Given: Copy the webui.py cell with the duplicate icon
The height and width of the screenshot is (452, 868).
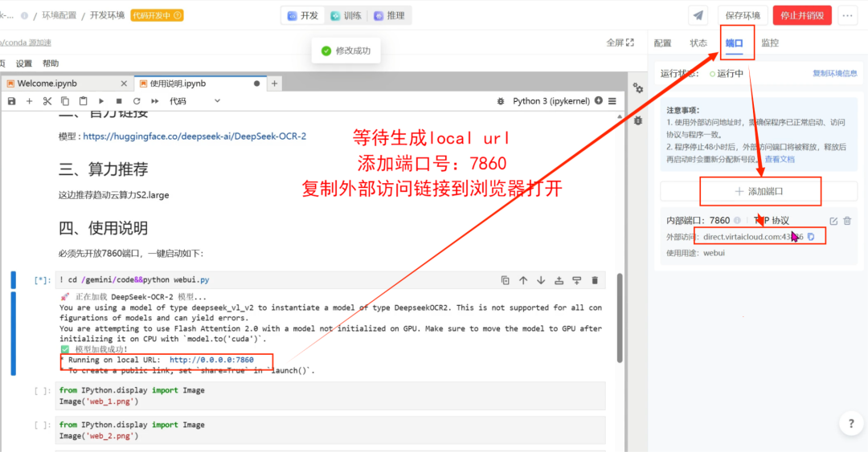Looking at the screenshot, I should [505, 280].
